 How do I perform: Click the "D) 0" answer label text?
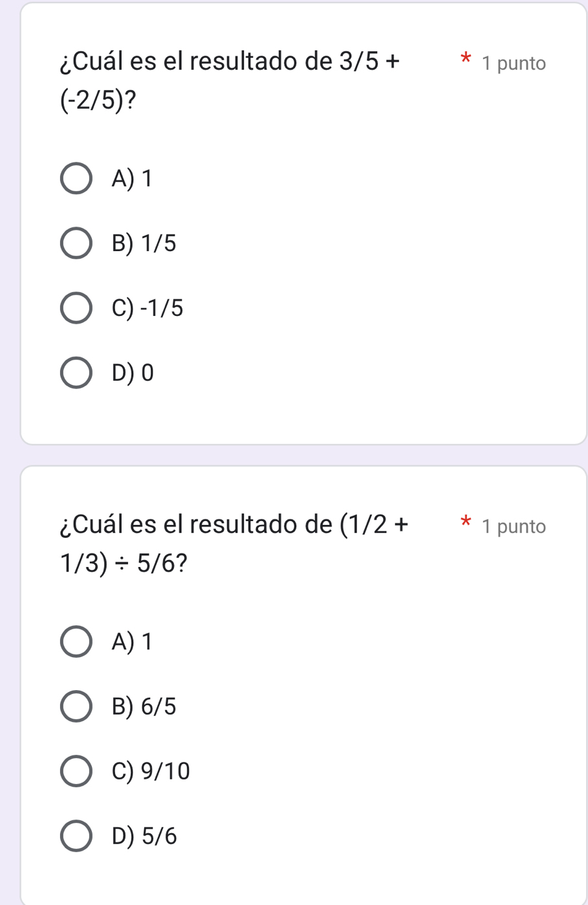[133, 373]
